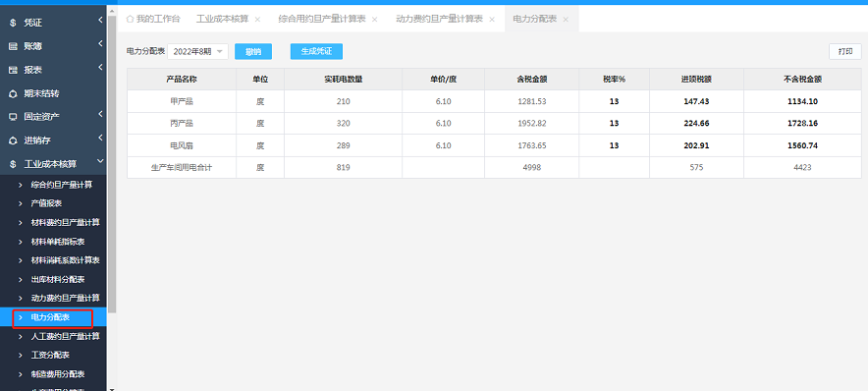
Task: Click the 电风扇 product name cell
Action: pyautogui.click(x=182, y=145)
